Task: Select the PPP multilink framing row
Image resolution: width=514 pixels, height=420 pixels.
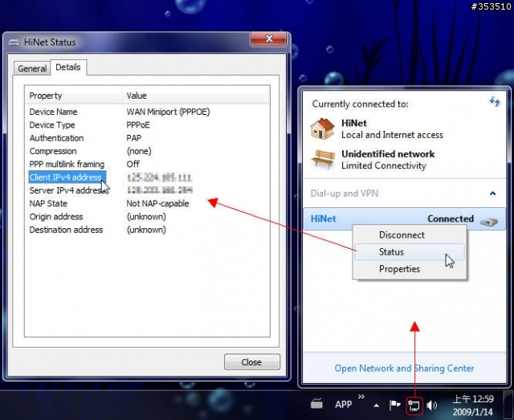Action: click(147, 164)
